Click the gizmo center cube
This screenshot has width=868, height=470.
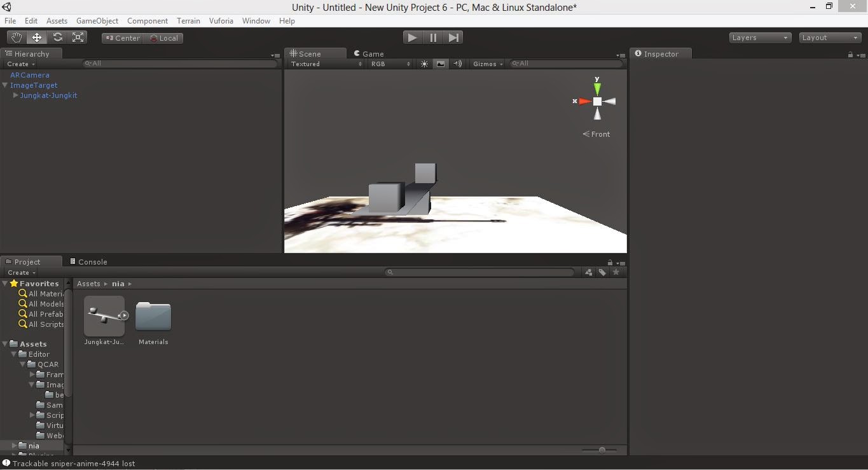click(x=597, y=101)
